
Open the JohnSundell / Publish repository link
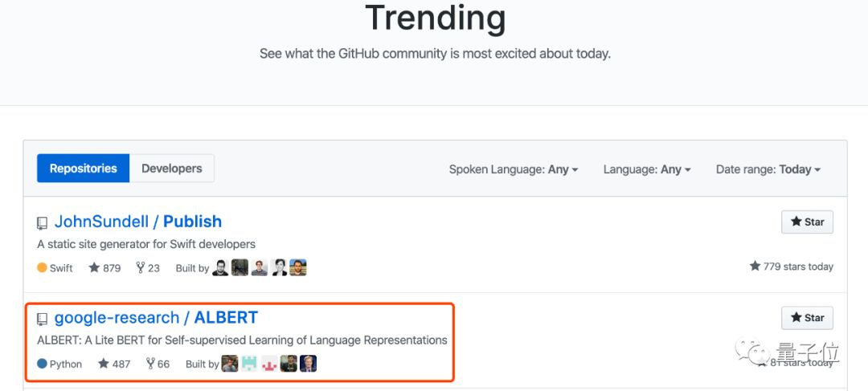(137, 222)
